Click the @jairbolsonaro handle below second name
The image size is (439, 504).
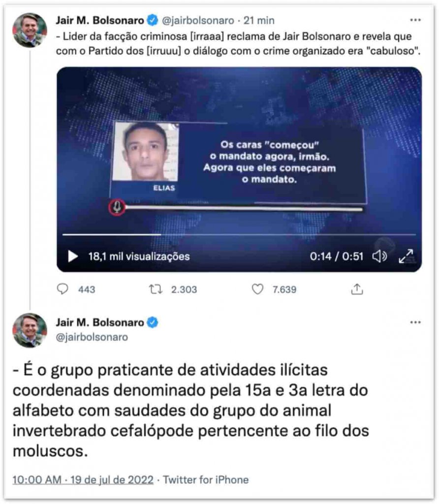click(x=92, y=337)
